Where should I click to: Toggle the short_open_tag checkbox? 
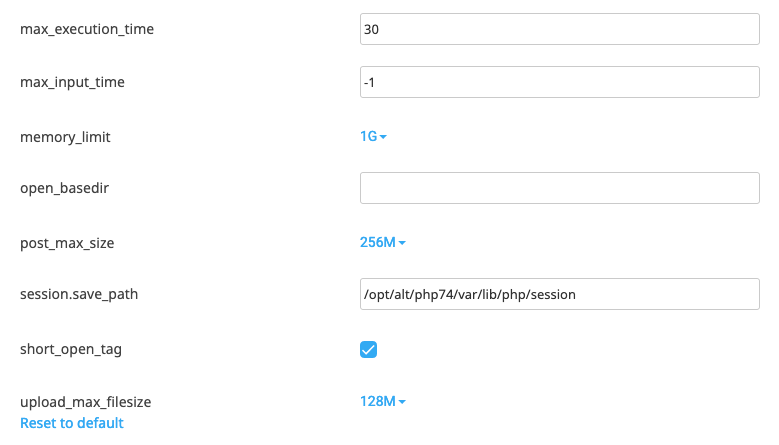(x=368, y=349)
